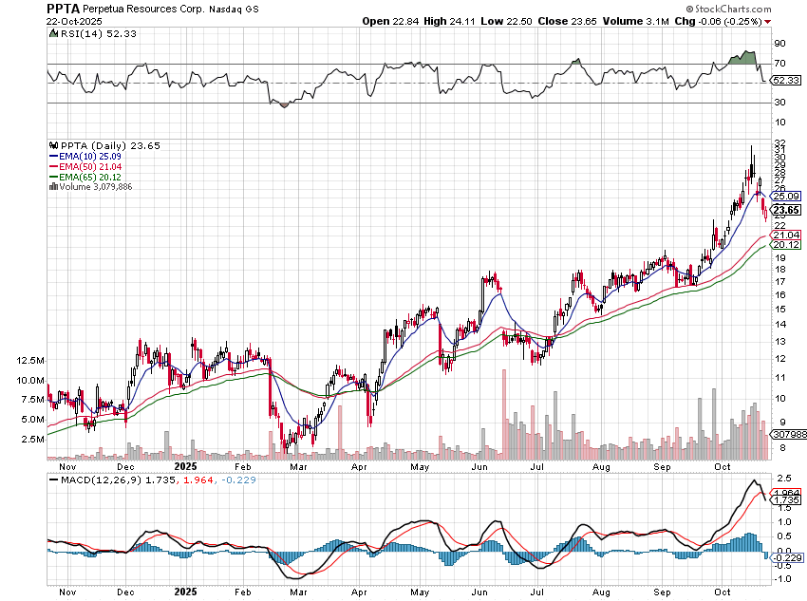Click the EMA(10) 25.09 legend entry
This screenshot has width=807, height=601.
point(91,156)
